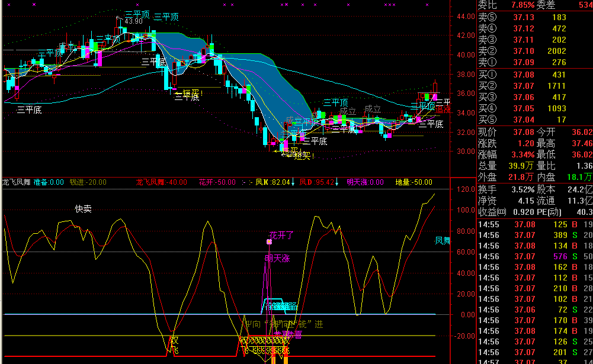
Task: Click the cyan 凤舞 marker in indicator panel
Action: tap(443, 241)
